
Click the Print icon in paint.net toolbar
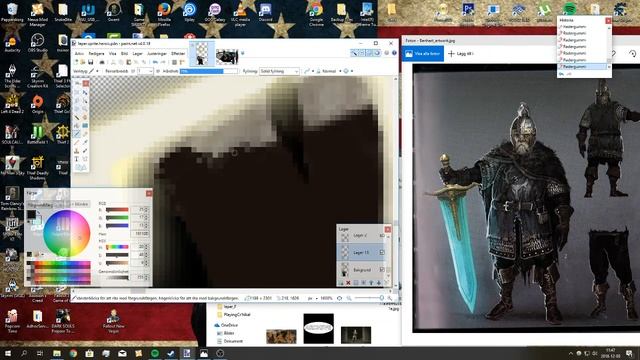102,62
